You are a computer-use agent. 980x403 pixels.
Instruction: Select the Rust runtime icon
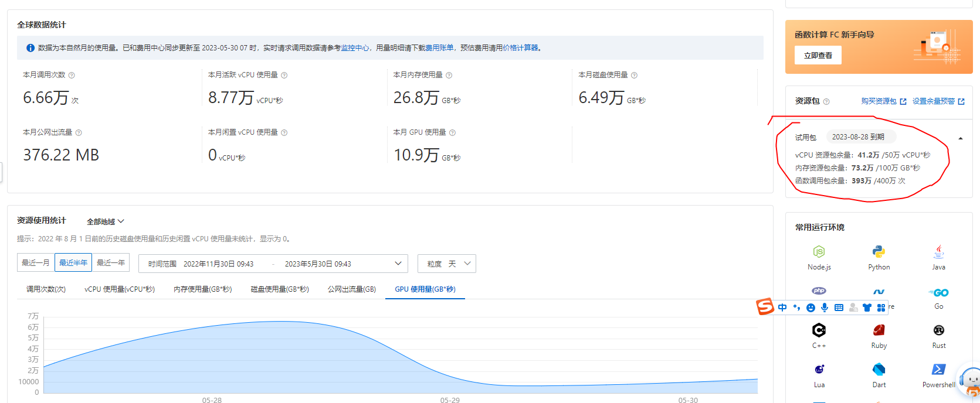938,330
